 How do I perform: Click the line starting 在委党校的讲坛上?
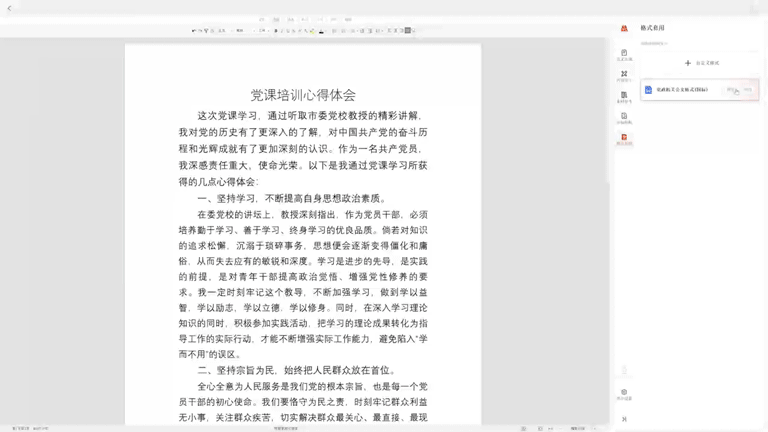click(x=312, y=215)
